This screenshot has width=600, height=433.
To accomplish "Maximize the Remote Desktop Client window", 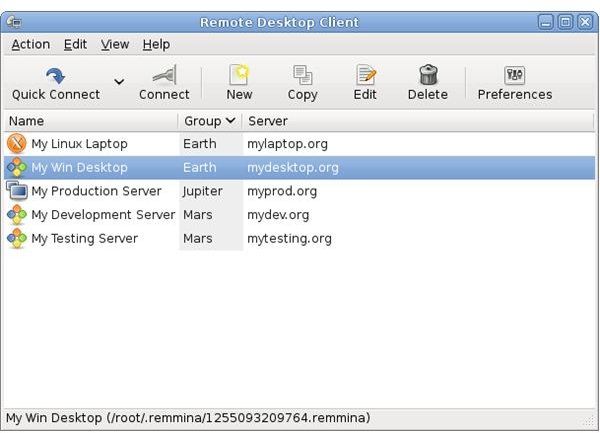I will click(x=565, y=22).
